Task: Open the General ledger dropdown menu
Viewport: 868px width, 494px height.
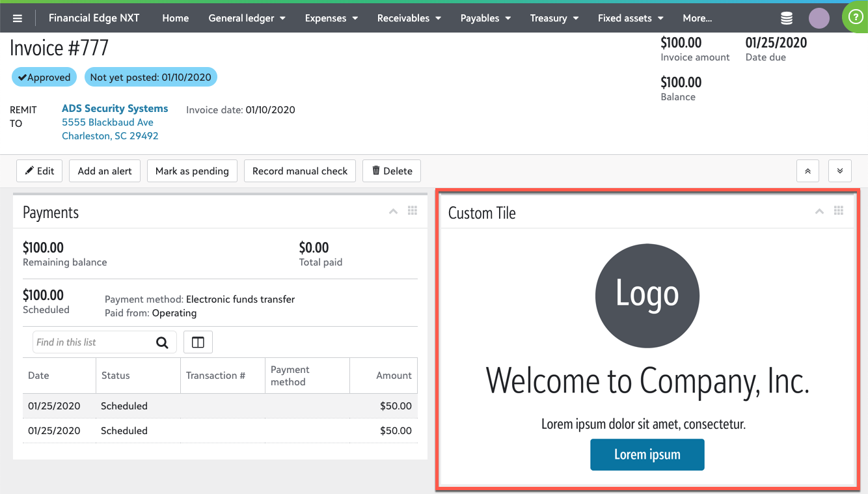Action: (x=247, y=18)
